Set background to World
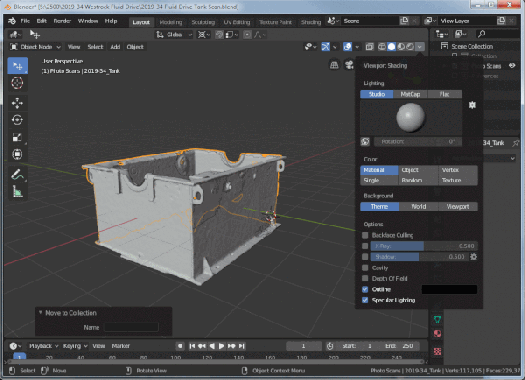Screen dimensions: 525x380 tap(419, 207)
